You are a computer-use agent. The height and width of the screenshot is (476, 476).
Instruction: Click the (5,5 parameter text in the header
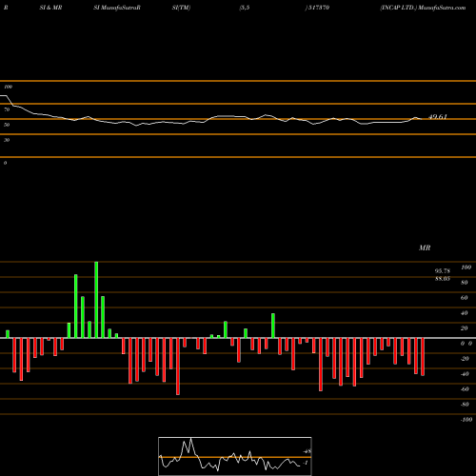pyautogui.click(x=245, y=8)
